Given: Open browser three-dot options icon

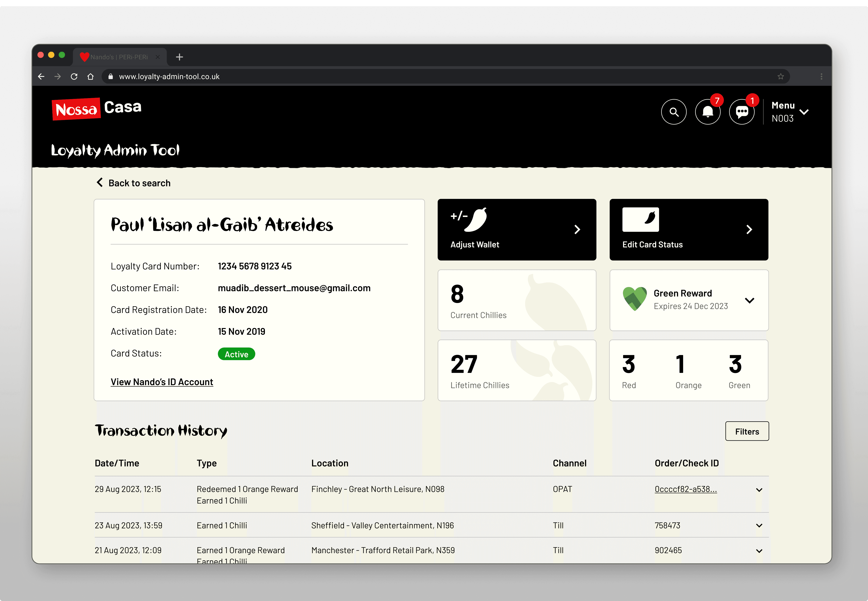Looking at the screenshot, I should [x=821, y=76].
